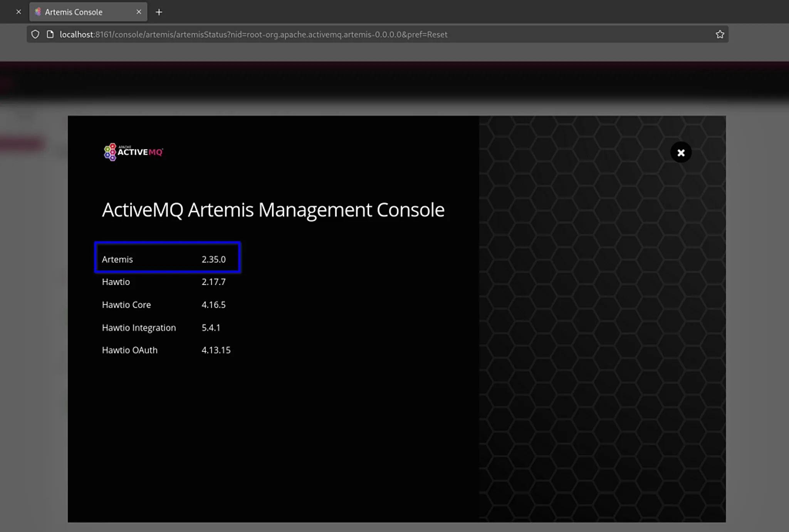Select the version value '2.35.0'
This screenshot has width=789, height=532.
[x=214, y=259]
